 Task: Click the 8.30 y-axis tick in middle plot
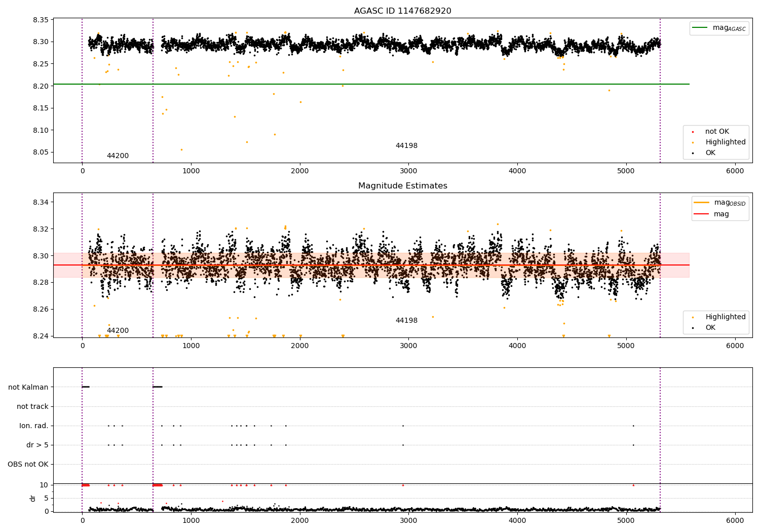coord(41,256)
